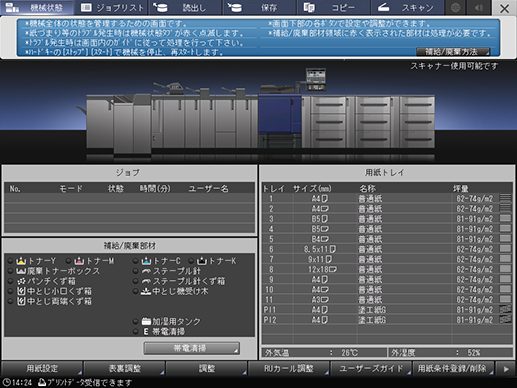Show more bottom buttons with arrow
Image resolution: width=517 pixels, height=388 pixels.
(x=506, y=369)
